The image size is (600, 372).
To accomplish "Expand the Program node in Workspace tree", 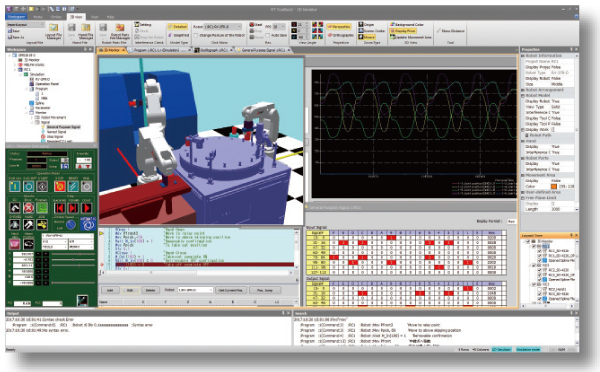I will [27, 89].
